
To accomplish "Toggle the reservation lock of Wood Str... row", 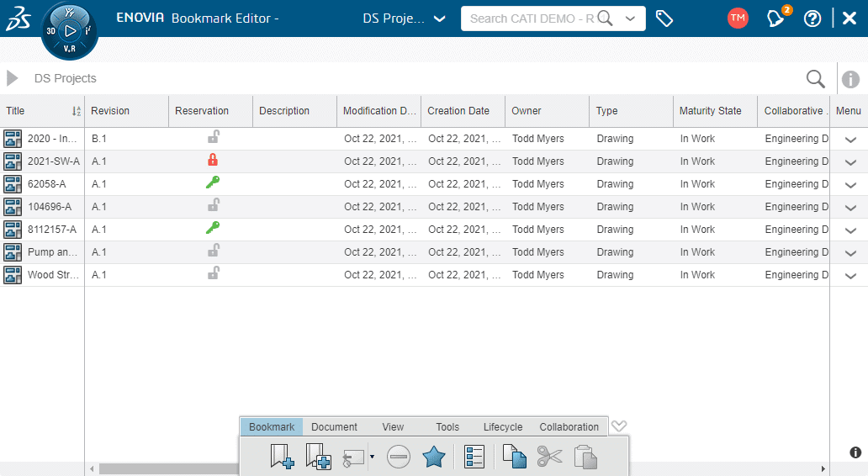I will click(213, 272).
